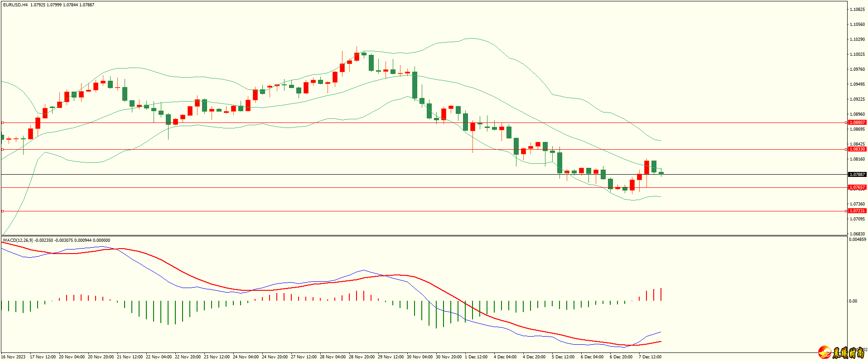Viewport: 868px width, 362px height.
Task: Click the 1.09760 price axis value
Action: click(x=857, y=69)
